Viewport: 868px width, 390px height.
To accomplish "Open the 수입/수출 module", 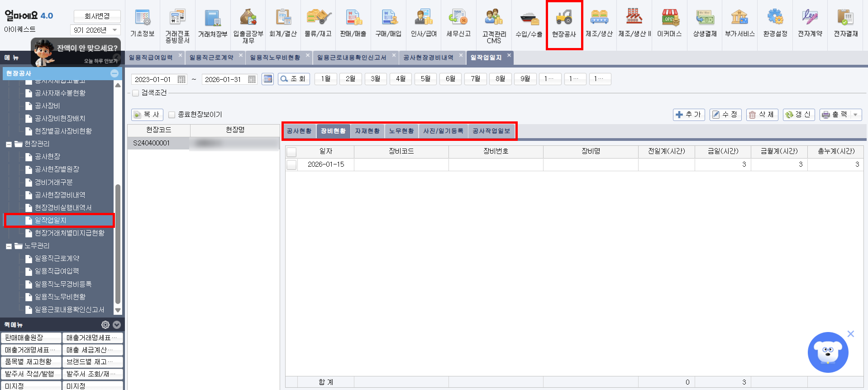I will tap(529, 24).
